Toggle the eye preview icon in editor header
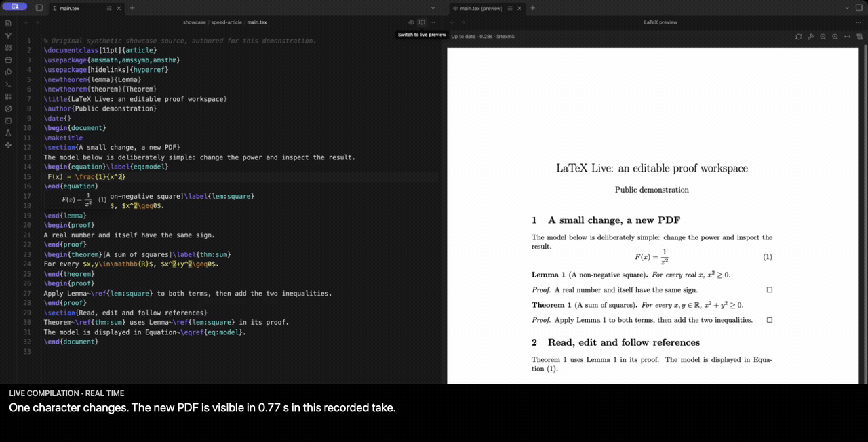Image resolution: width=868 pixels, height=442 pixels. click(411, 22)
